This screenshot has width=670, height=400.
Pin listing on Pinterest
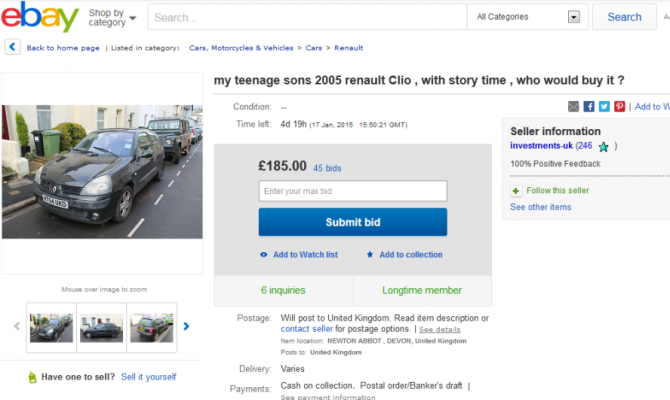620,106
